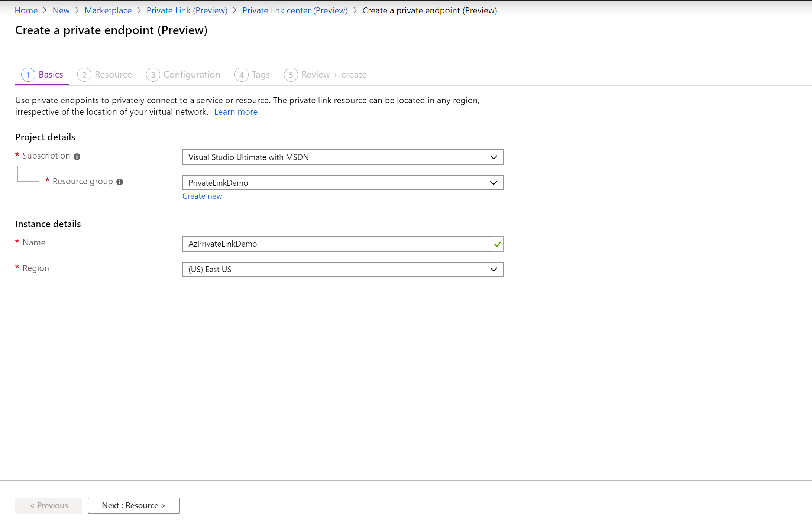Go to Home in breadcrumb
The image size is (812, 528).
(x=26, y=10)
